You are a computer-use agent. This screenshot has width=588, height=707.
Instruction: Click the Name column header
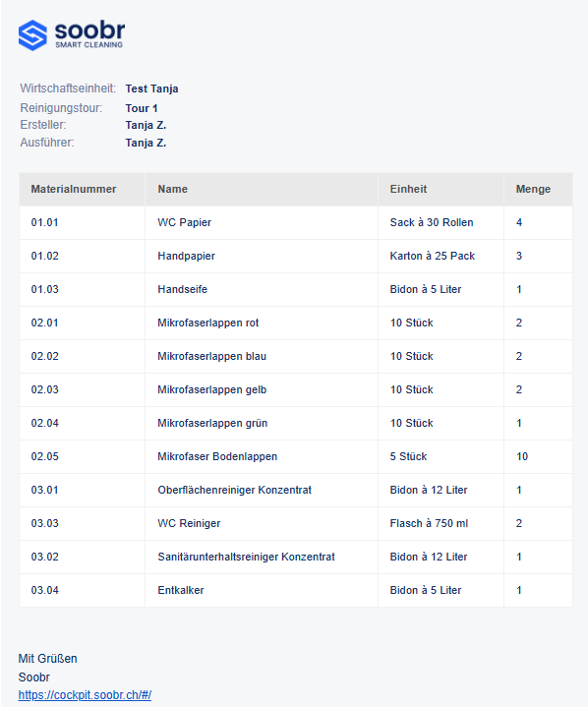tap(173, 189)
